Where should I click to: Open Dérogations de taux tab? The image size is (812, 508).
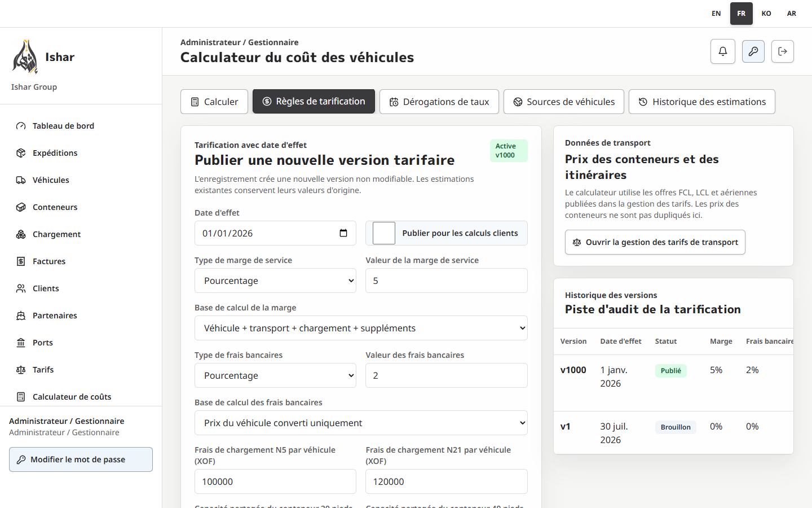[x=439, y=102]
